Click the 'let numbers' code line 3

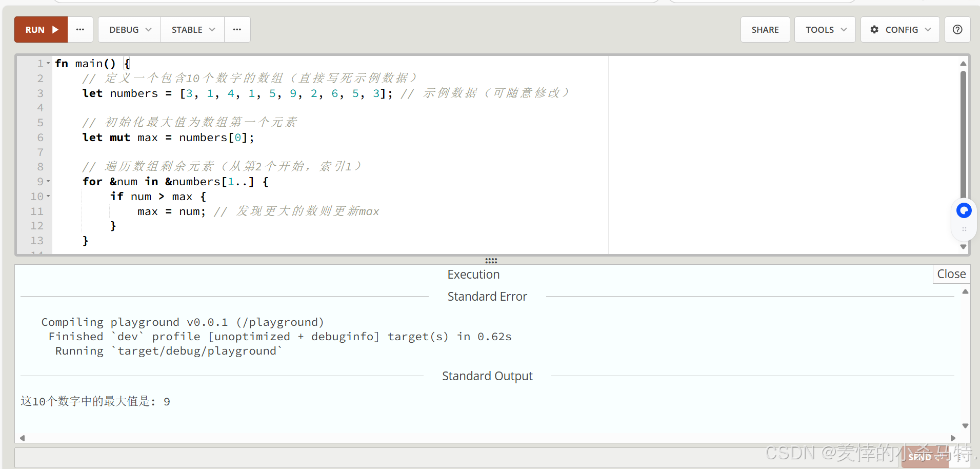[237, 93]
